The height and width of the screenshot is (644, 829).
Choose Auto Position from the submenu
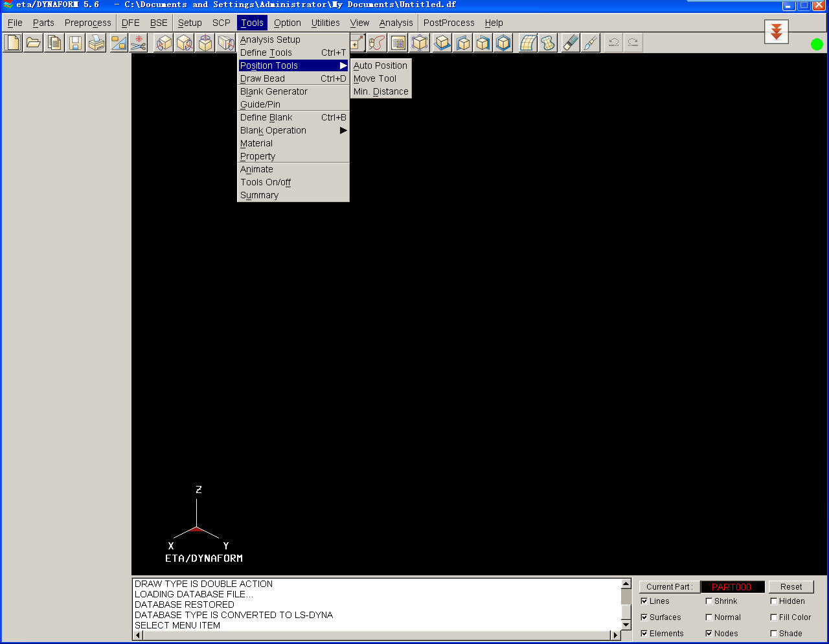(x=381, y=65)
